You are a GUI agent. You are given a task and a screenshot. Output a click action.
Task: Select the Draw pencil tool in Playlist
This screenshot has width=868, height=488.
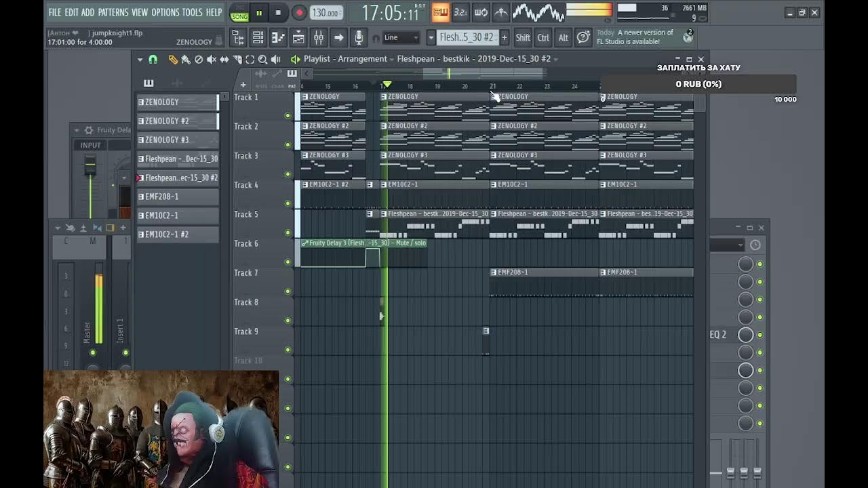[173, 60]
